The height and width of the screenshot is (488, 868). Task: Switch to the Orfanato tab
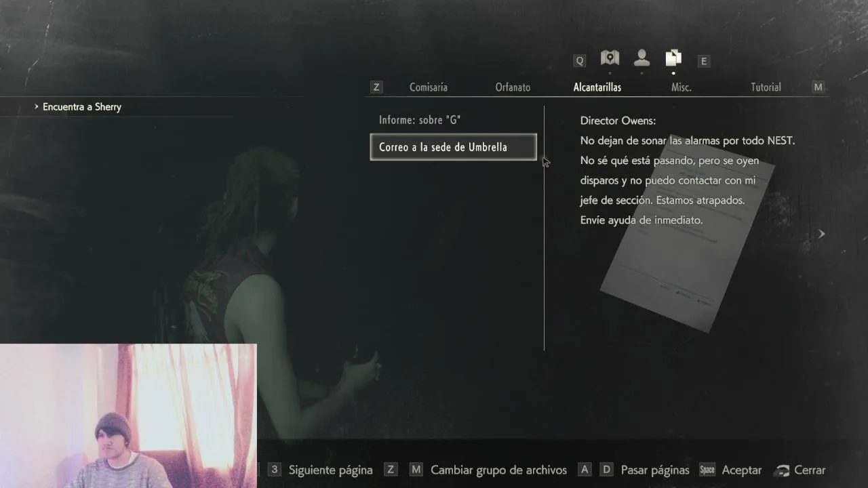pyautogui.click(x=513, y=87)
